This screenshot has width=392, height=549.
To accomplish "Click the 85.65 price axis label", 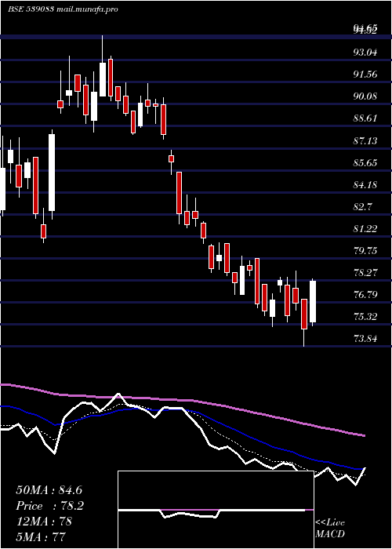I will pyautogui.click(x=365, y=163).
